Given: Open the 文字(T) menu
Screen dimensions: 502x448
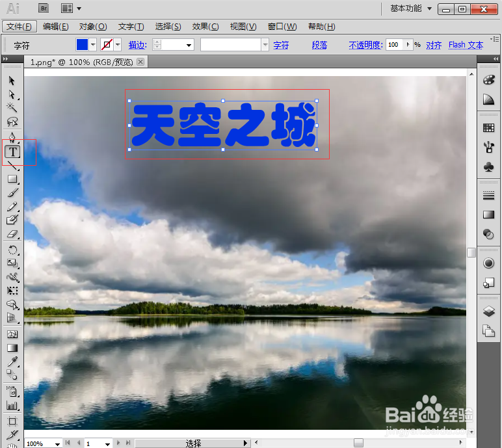Looking at the screenshot, I should coord(131,27).
